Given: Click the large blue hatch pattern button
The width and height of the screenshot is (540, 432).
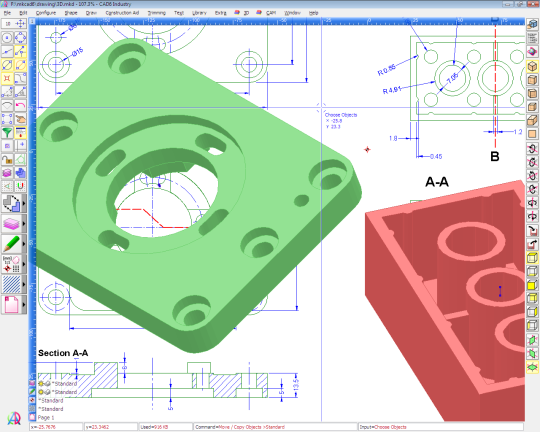Looking at the screenshot, I should (x=12, y=285).
